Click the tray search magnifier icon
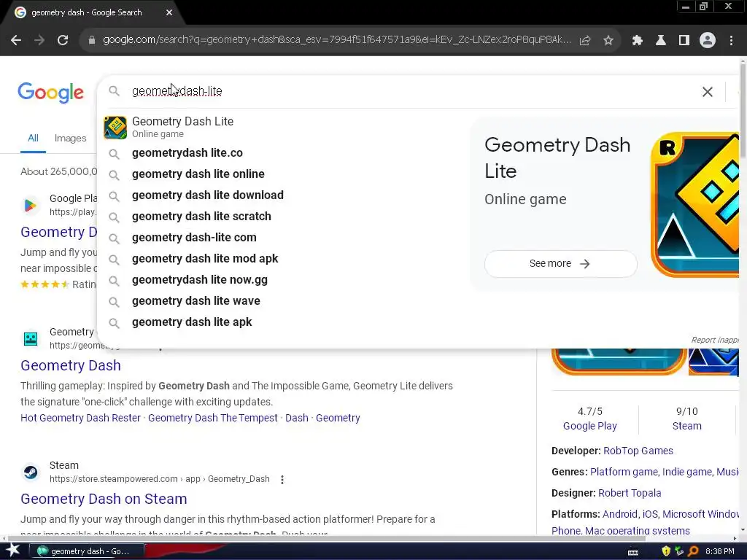 pos(693,551)
